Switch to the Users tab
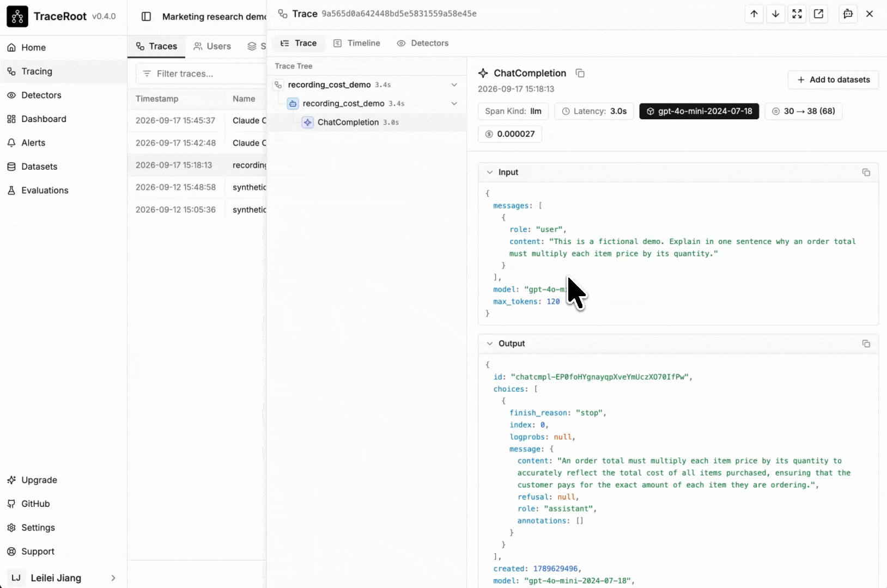 point(212,46)
